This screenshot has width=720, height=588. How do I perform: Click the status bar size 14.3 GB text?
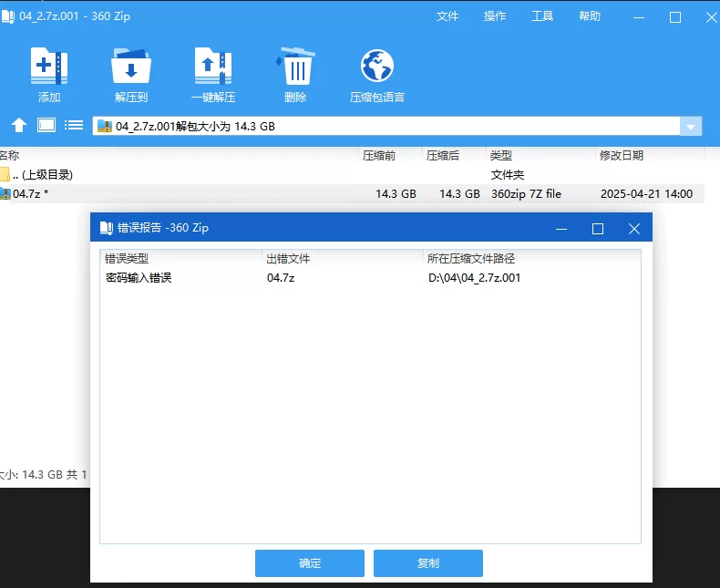[x=42, y=475]
